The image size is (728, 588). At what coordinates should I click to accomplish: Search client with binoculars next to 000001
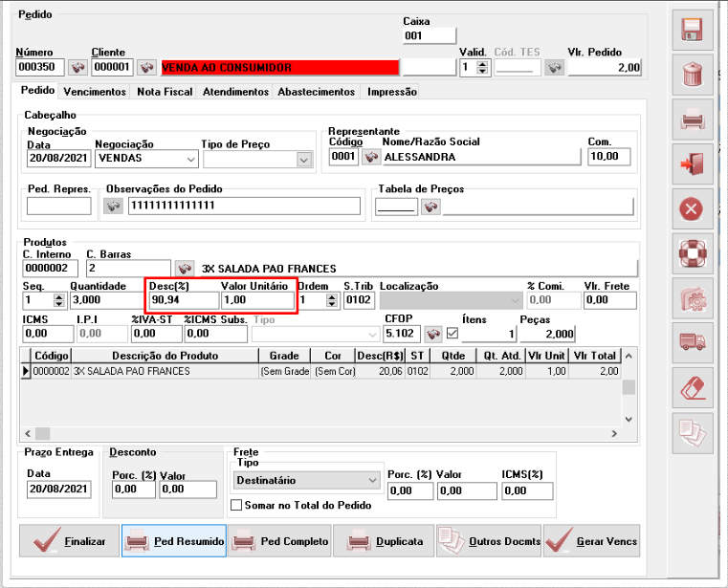point(146,67)
